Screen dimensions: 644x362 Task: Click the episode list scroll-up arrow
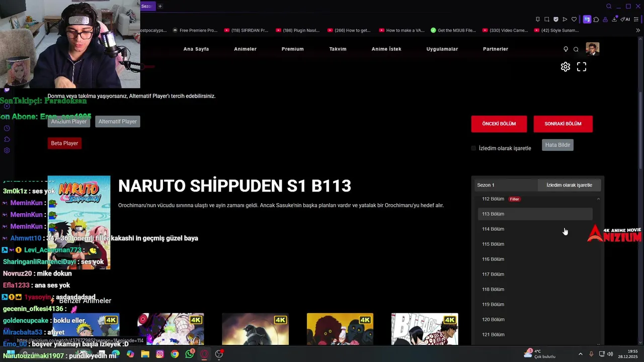[x=598, y=199]
